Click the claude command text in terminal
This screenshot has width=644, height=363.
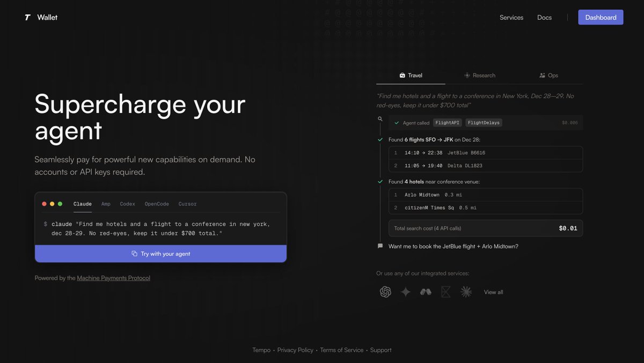pyautogui.click(x=160, y=228)
